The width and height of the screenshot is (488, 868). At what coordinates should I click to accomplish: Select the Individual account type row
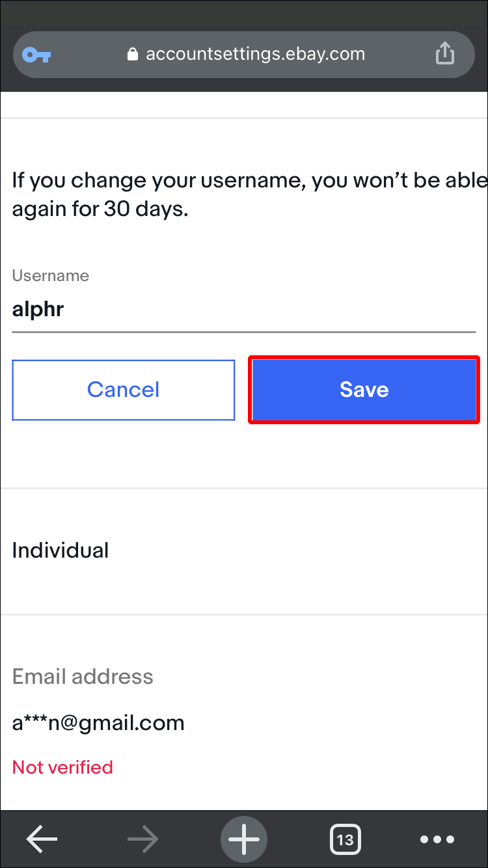click(x=61, y=550)
